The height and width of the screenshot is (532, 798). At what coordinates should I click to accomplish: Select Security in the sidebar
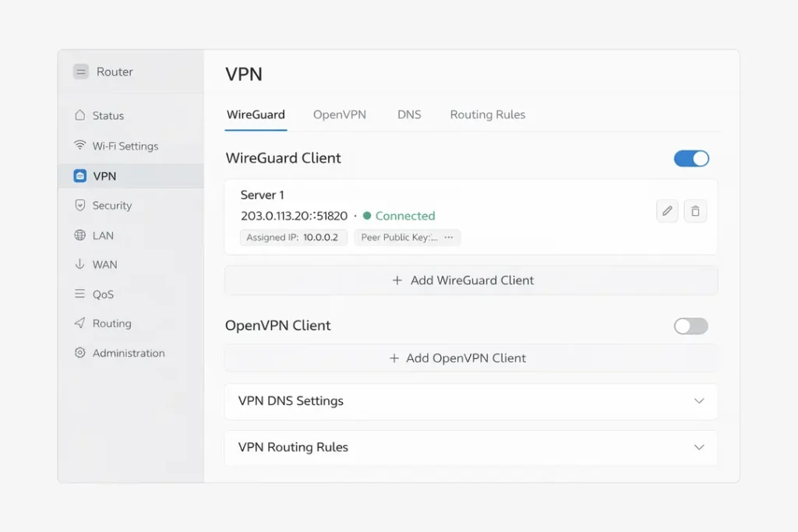[111, 206]
